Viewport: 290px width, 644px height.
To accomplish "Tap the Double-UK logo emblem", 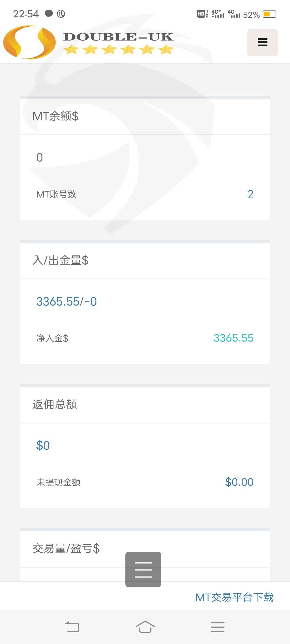I will pyautogui.click(x=29, y=42).
